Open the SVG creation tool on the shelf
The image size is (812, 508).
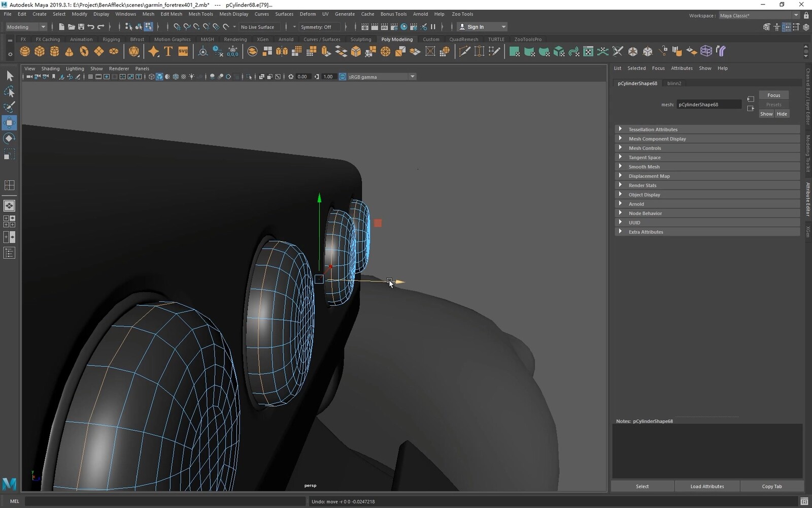click(x=183, y=51)
